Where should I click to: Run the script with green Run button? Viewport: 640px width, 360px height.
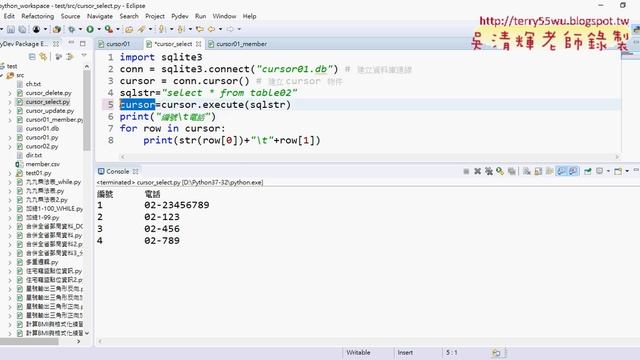tap(90, 29)
